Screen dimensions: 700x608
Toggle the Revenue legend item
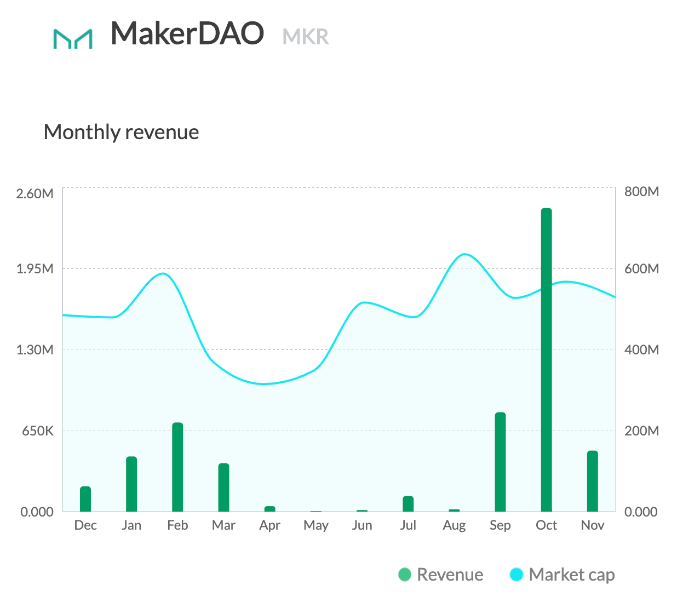(441, 575)
